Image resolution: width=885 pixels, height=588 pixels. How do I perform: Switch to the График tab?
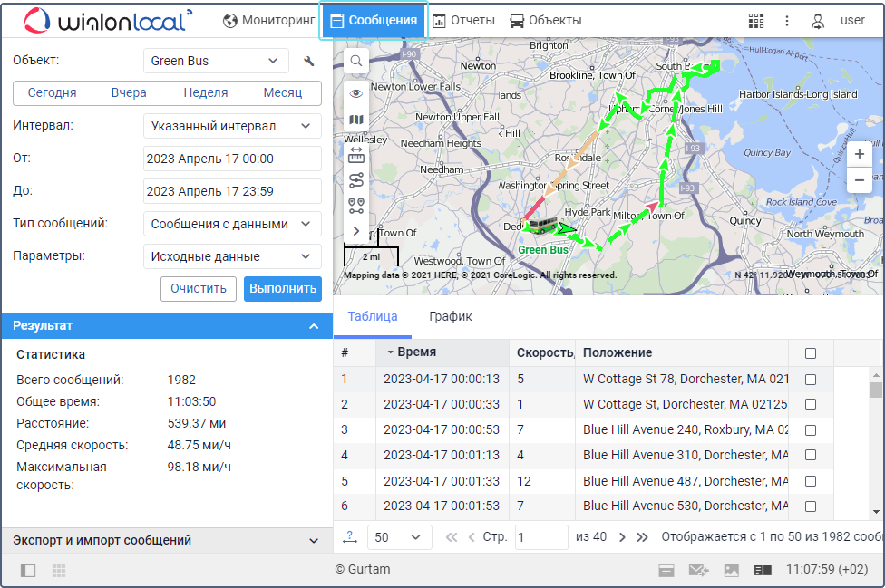[451, 316]
